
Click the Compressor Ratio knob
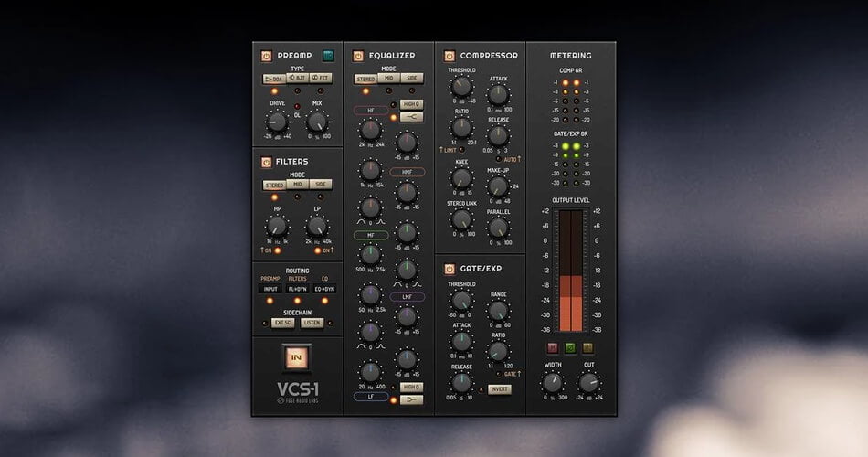coord(461,128)
